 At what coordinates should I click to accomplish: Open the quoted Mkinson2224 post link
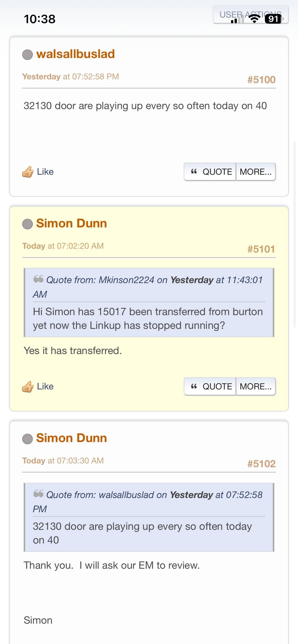tap(148, 287)
